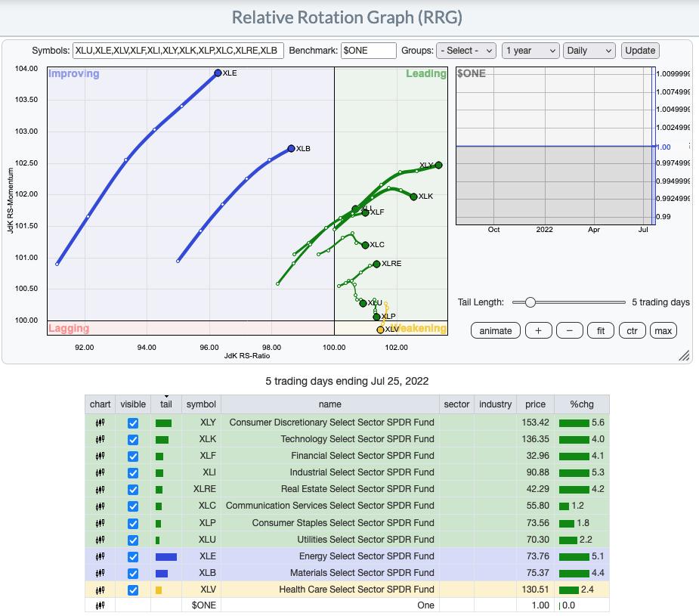Uncheck visibility checkbox for XLV
Screen dimensions: 699x616
133,590
